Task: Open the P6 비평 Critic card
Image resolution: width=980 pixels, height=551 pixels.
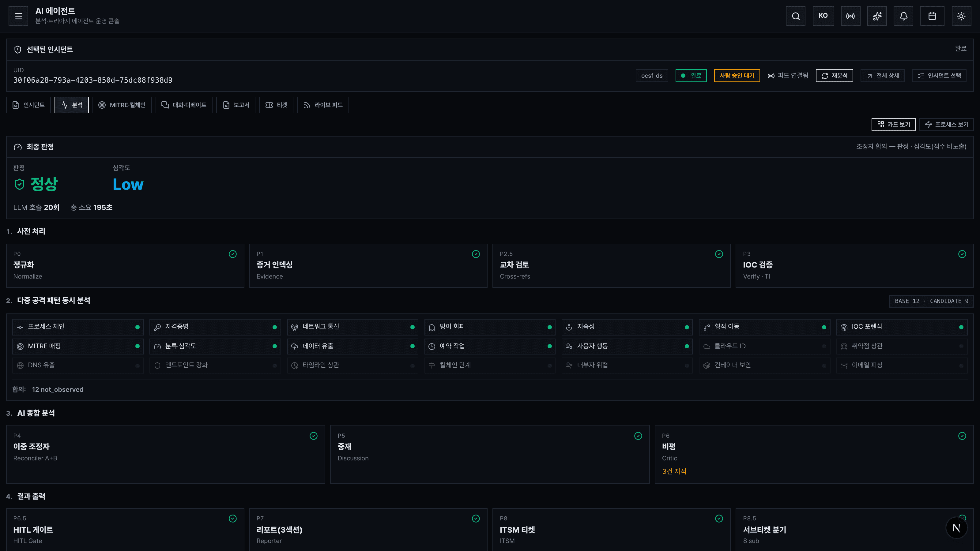Action: pyautogui.click(x=814, y=454)
